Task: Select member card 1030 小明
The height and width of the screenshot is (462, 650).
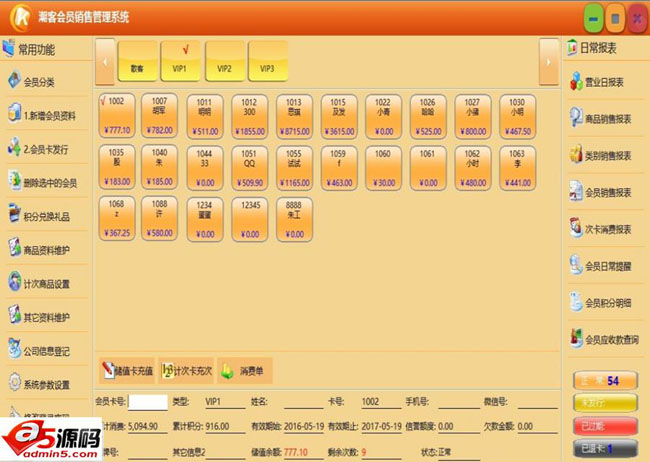Action: tap(517, 117)
